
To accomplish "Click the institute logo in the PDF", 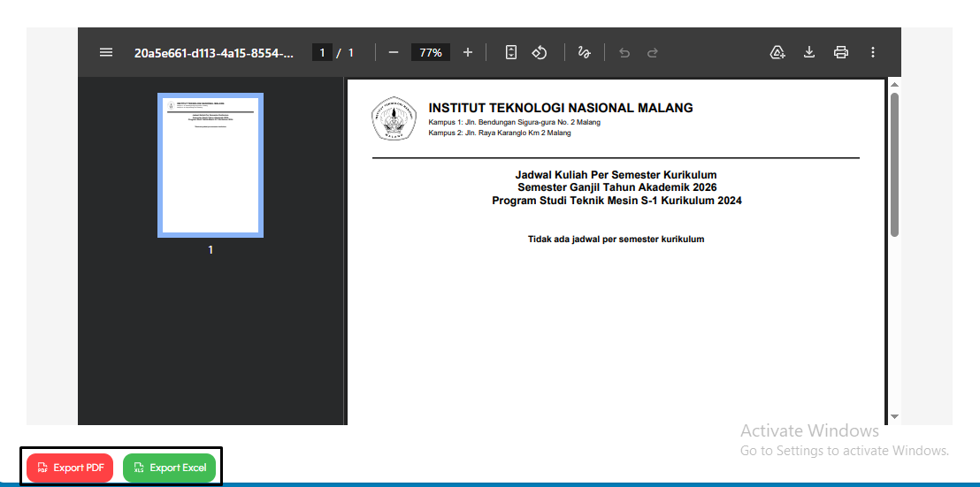I will 394,118.
